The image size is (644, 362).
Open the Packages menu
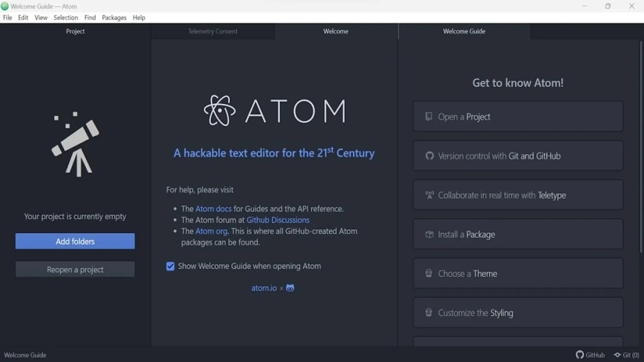[x=114, y=17]
